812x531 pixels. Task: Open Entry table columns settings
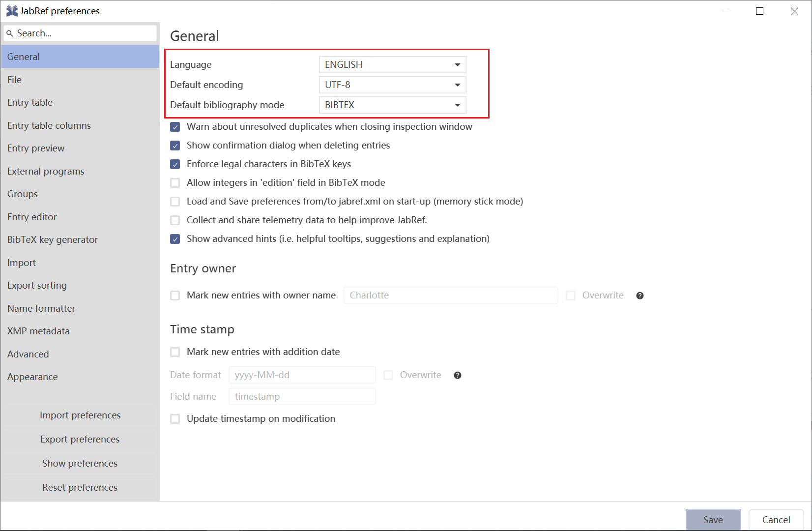[x=80, y=125]
